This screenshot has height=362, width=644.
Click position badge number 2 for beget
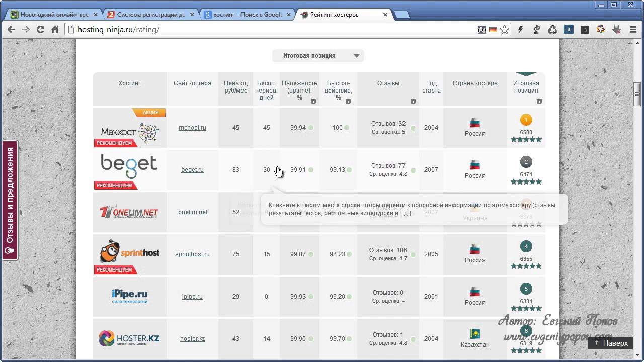(x=526, y=162)
